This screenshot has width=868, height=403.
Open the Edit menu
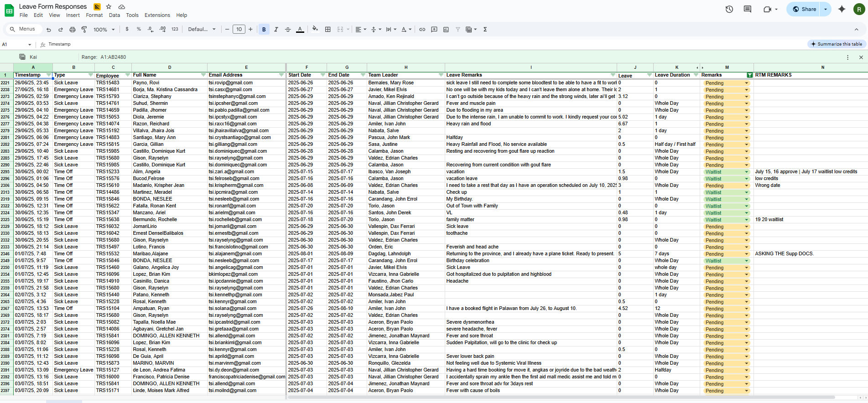[38, 15]
